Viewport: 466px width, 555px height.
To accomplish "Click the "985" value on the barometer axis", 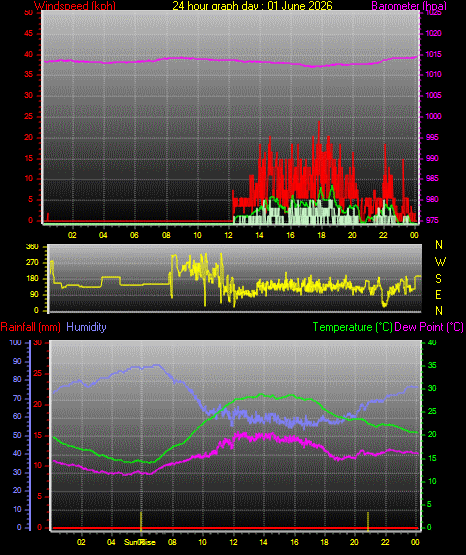I will coord(432,178).
